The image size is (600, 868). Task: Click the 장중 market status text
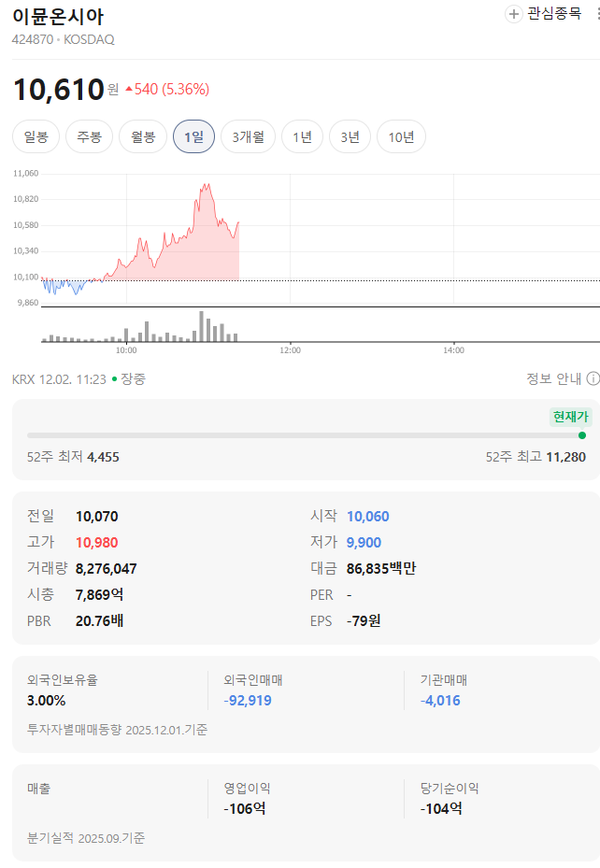click(x=133, y=379)
